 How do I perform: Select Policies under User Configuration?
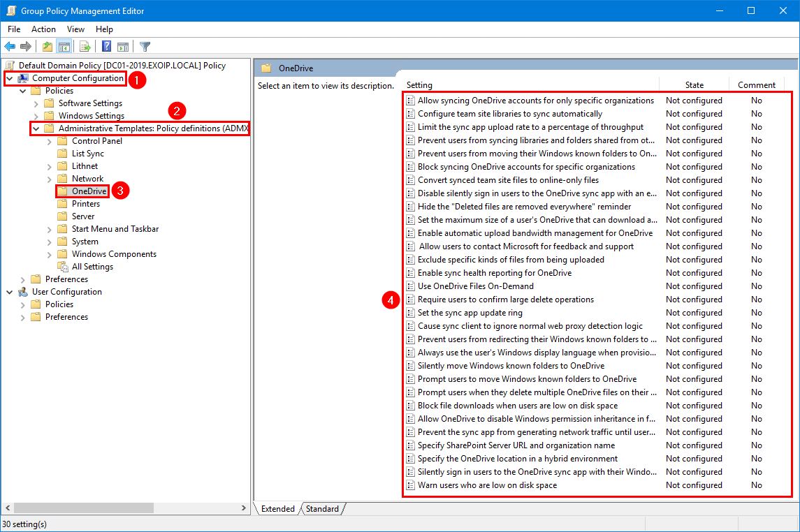point(59,304)
